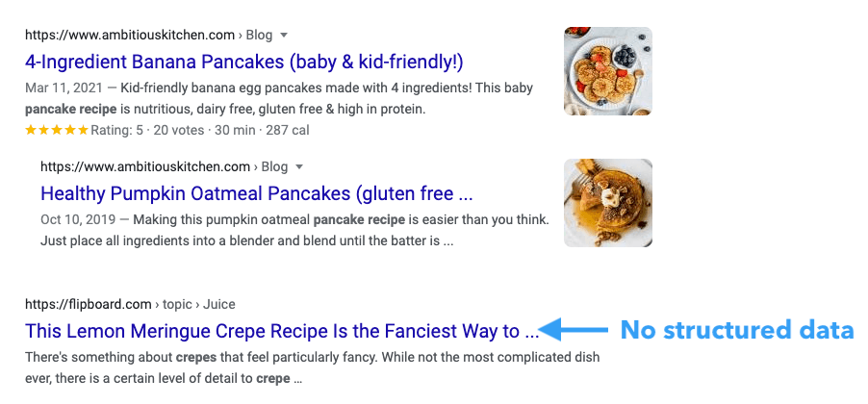Click the flipboard.com URL
This screenshot has height=404, width=868.
pyautogui.click(x=88, y=304)
